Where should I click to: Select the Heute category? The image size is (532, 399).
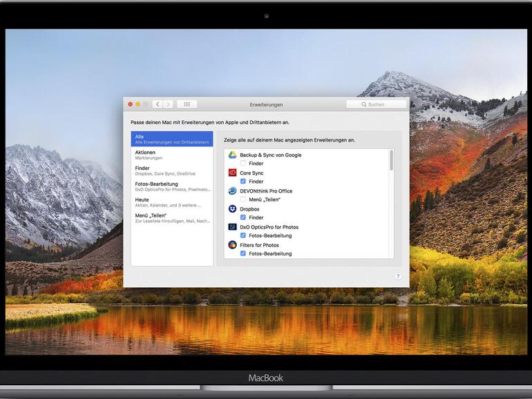(x=172, y=202)
